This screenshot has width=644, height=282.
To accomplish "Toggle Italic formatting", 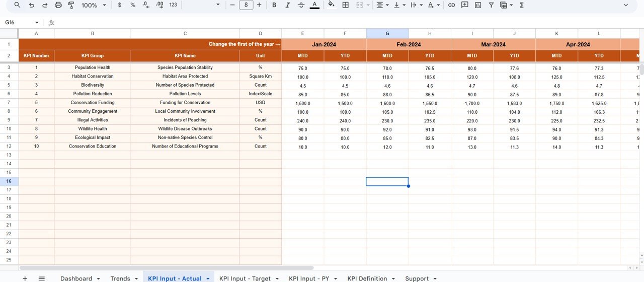I will [x=287, y=5].
